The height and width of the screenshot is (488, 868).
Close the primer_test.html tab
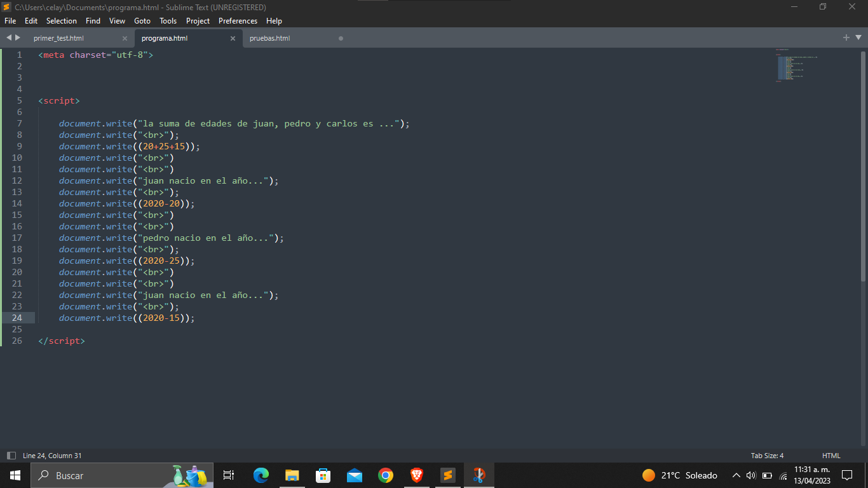pyautogui.click(x=125, y=38)
